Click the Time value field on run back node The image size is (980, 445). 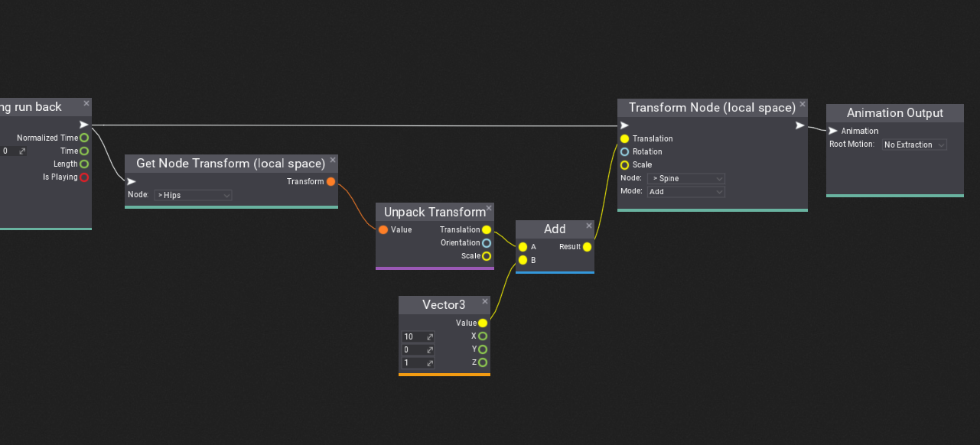pos(14,151)
